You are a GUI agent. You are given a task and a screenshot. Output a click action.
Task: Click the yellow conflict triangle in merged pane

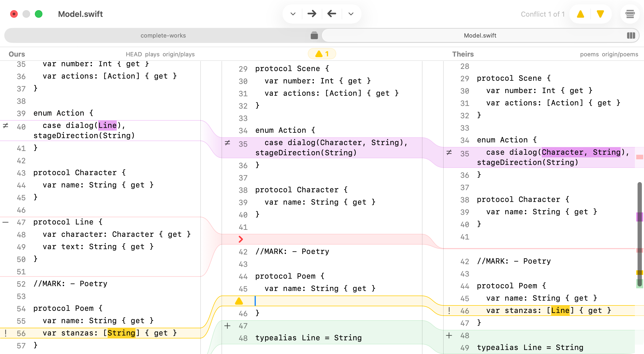click(239, 301)
